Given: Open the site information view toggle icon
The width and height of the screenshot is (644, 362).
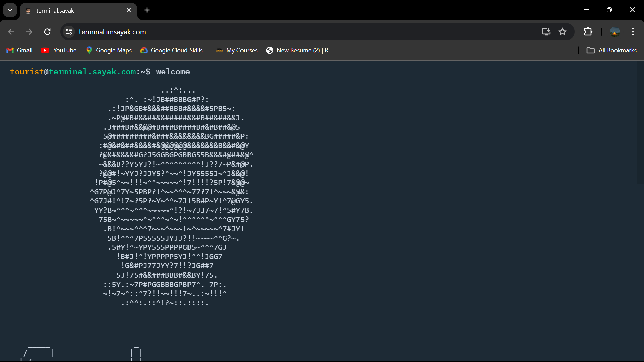Looking at the screenshot, I should point(68,32).
